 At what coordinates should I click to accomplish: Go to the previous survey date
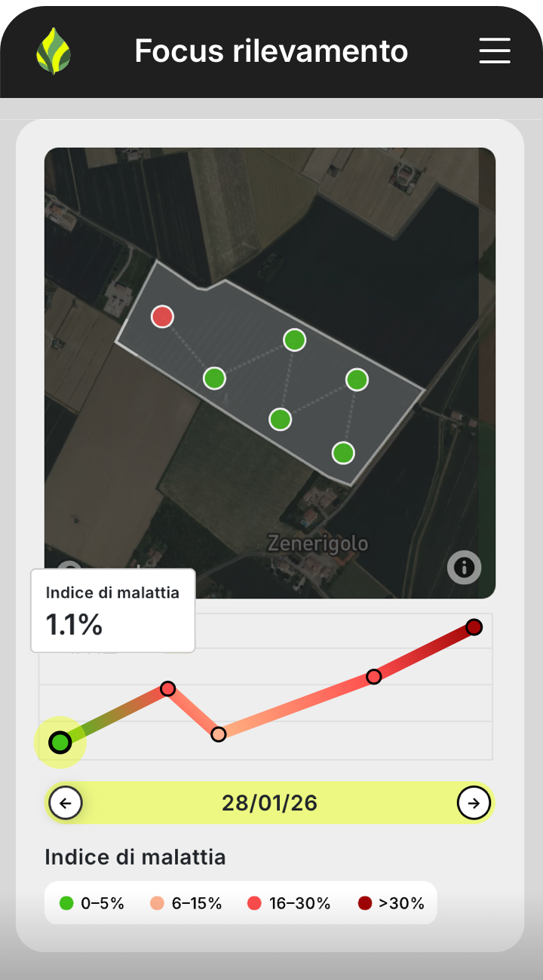click(66, 803)
